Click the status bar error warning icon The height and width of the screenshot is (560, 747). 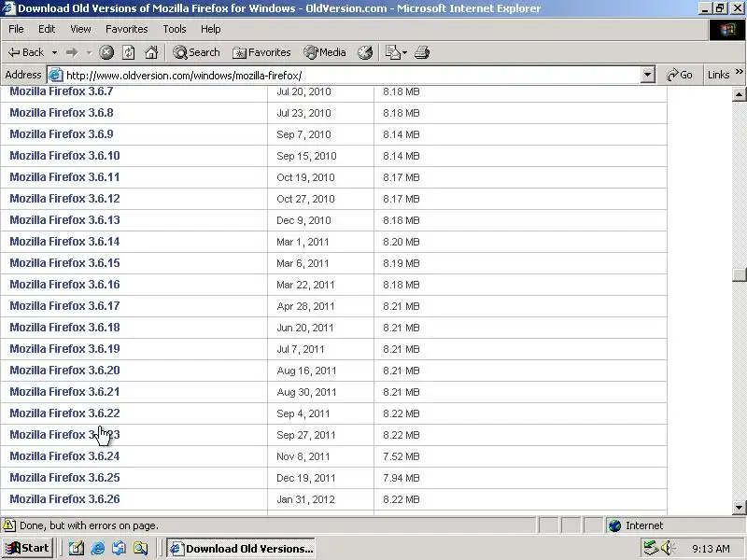pyautogui.click(x=9, y=525)
